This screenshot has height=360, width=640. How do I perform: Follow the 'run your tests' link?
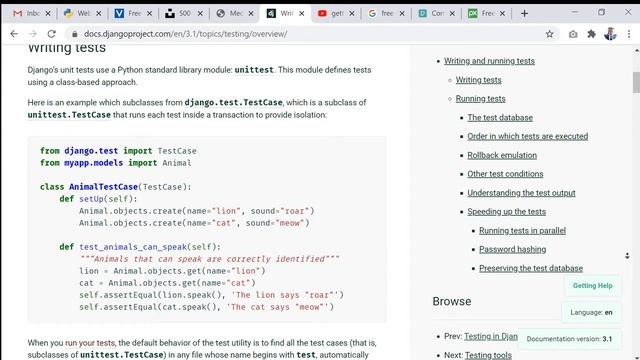(x=90, y=343)
